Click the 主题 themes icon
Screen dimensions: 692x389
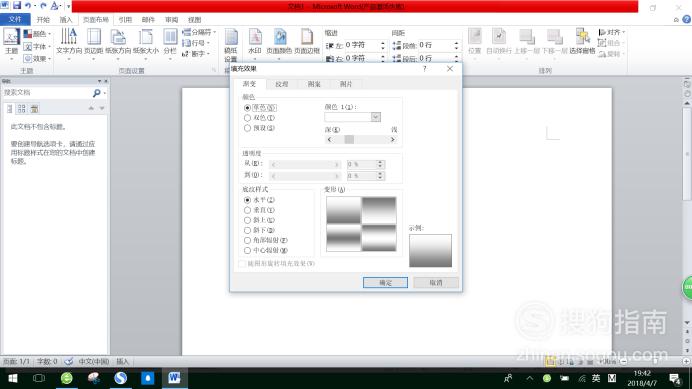(x=11, y=43)
